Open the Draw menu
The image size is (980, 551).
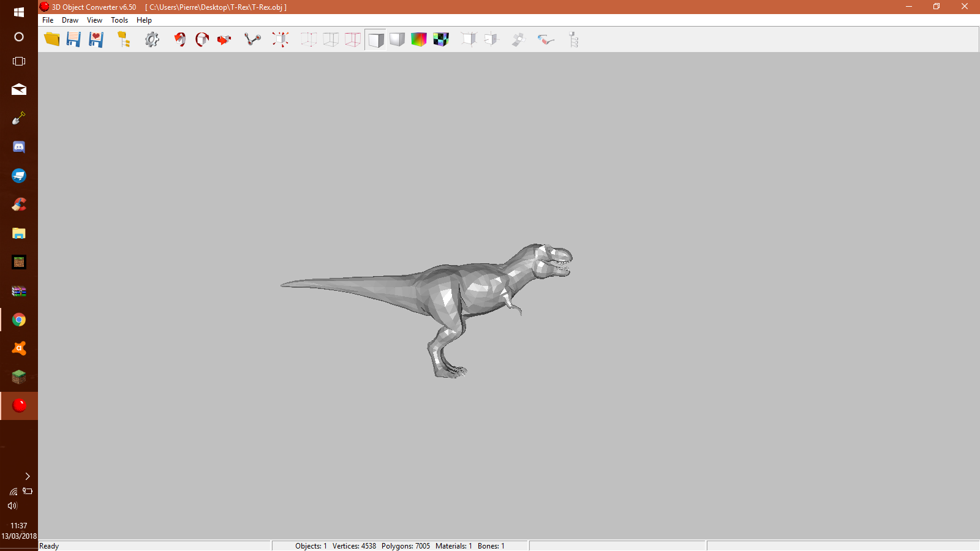[x=70, y=20]
